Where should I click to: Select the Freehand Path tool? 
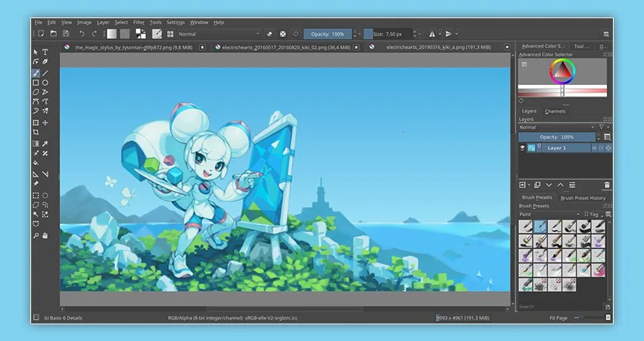point(45,102)
